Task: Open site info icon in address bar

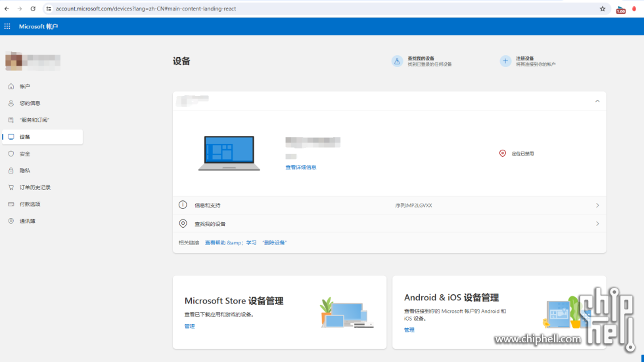Action: coord(49,9)
